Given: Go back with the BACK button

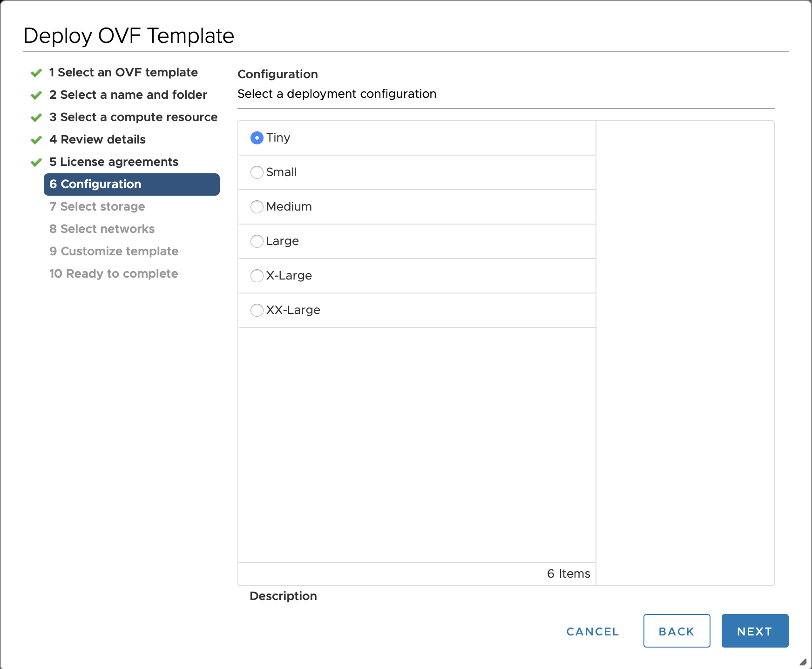Looking at the screenshot, I should pyautogui.click(x=677, y=631).
